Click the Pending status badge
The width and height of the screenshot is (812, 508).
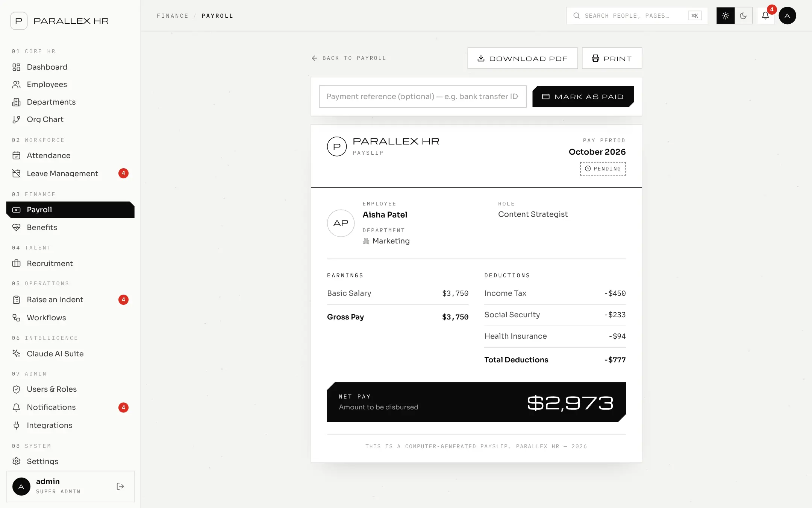[x=603, y=169]
